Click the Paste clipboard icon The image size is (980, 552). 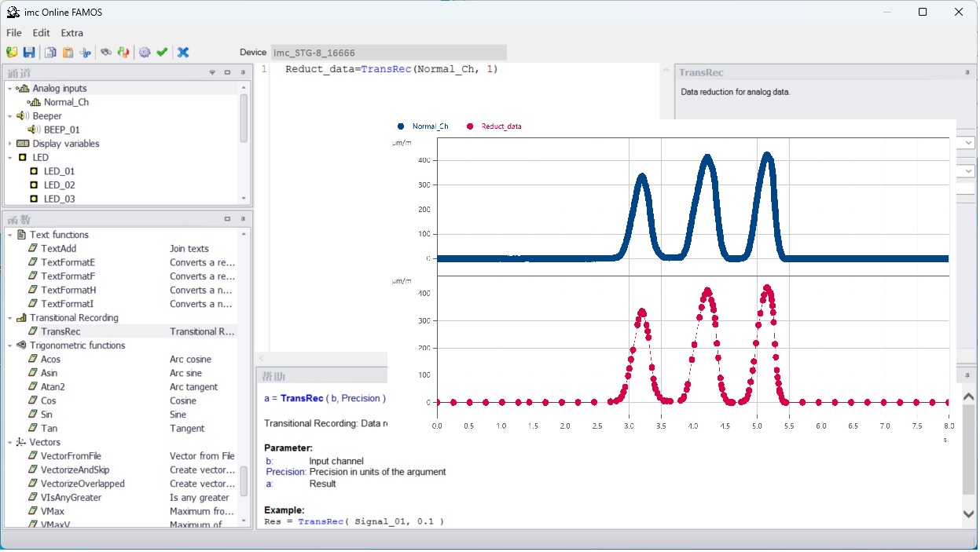pyautogui.click(x=68, y=53)
